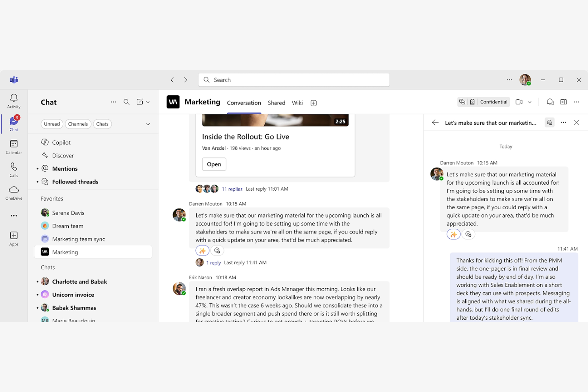Open Calls from the sidebar
588x392 pixels.
(14, 170)
